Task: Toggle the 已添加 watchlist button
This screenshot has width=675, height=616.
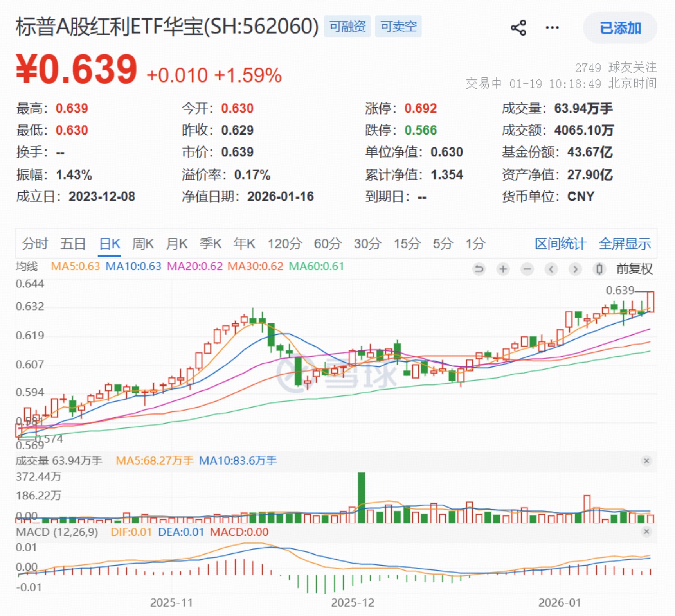Action: pos(620,28)
